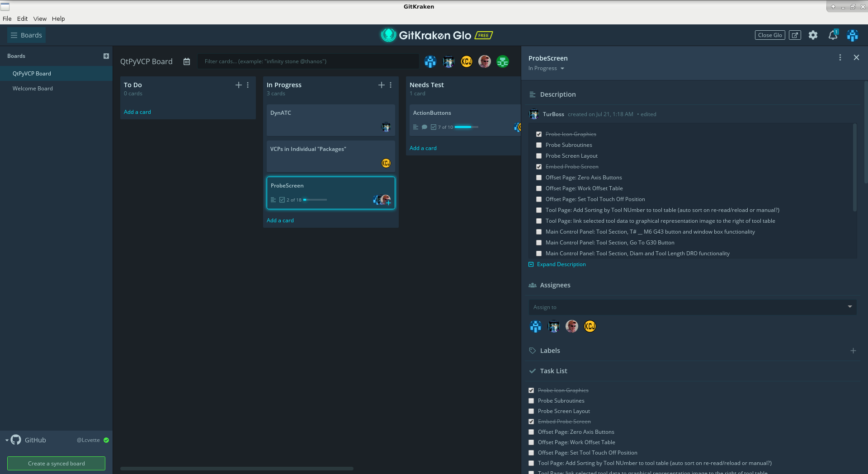Click Add a card in Needs Test column

pyautogui.click(x=423, y=148)
